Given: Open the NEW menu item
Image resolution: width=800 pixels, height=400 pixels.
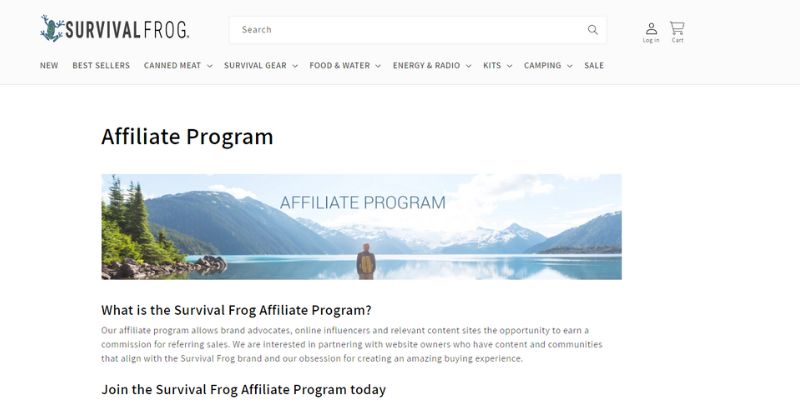Looking at the screenshot, I should 49,66.
